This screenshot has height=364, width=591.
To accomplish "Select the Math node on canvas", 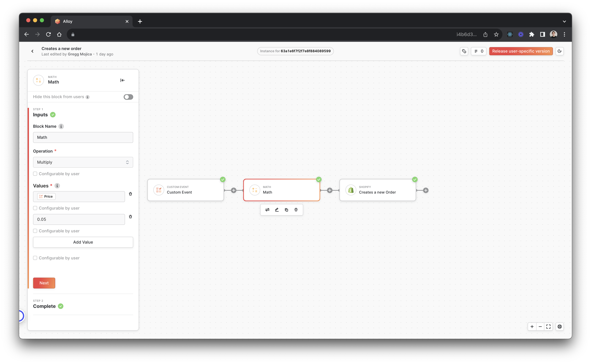I will (282, 190).
